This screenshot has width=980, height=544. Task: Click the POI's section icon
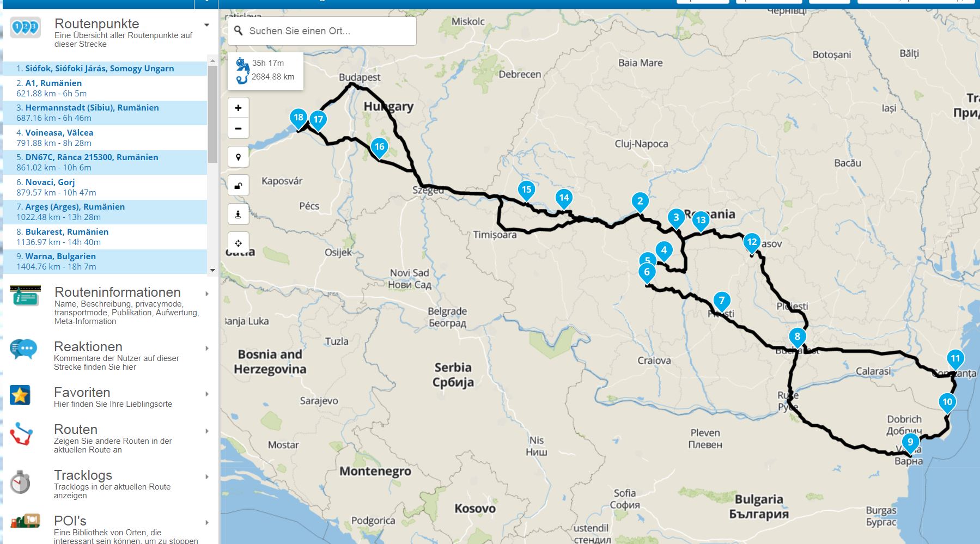click(x=25, y=522)
